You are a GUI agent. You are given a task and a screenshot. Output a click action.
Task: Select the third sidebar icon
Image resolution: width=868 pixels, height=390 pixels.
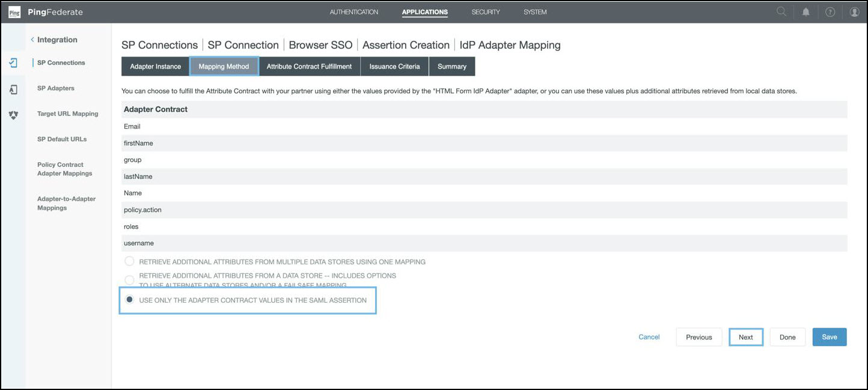coord(13,115)
